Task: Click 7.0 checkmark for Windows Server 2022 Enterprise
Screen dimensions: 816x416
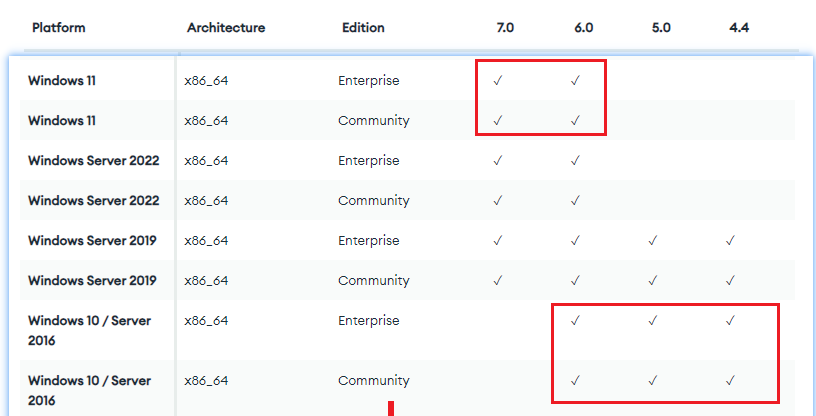Action: point(498,161)
